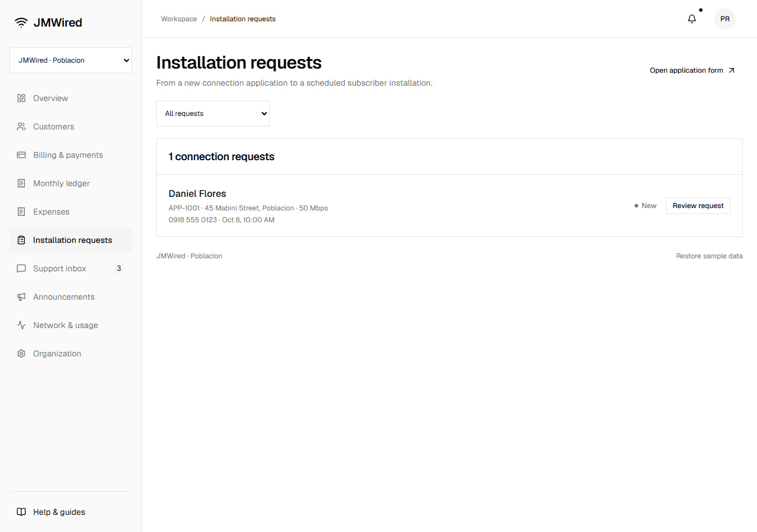Click the JMWired brand name text
This screenshot has width=757, height=532.
tap(58, 22)
